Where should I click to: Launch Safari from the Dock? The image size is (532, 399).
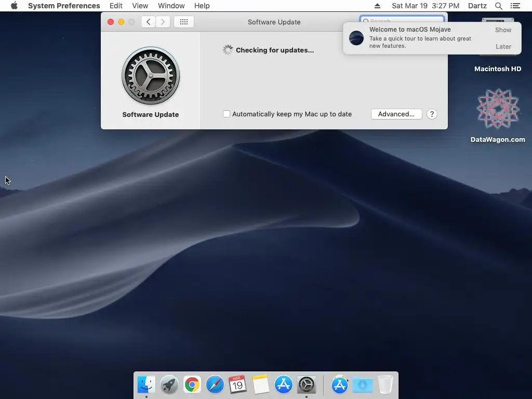pos(215,384)
